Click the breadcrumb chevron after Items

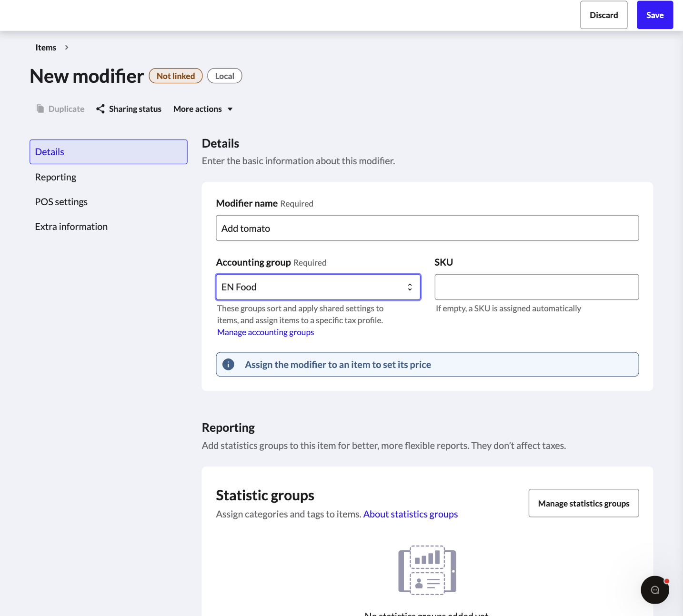[x=67, y=48]
